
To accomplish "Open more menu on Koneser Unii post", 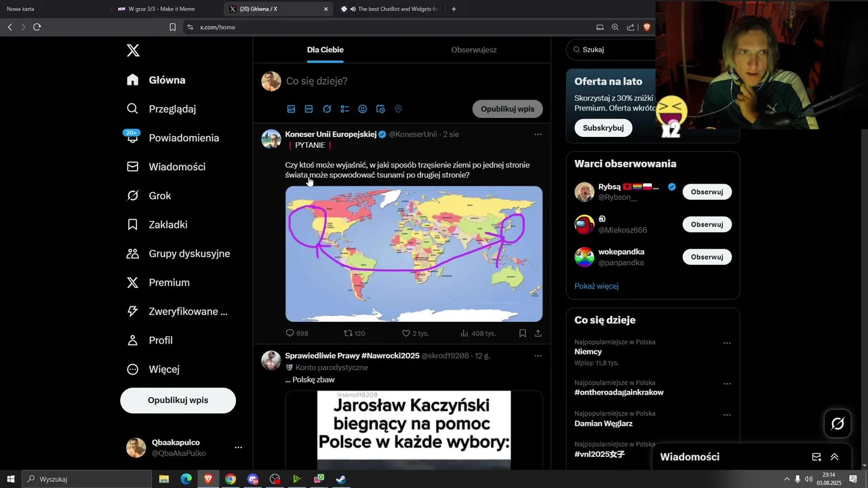I will coord(538,134).
